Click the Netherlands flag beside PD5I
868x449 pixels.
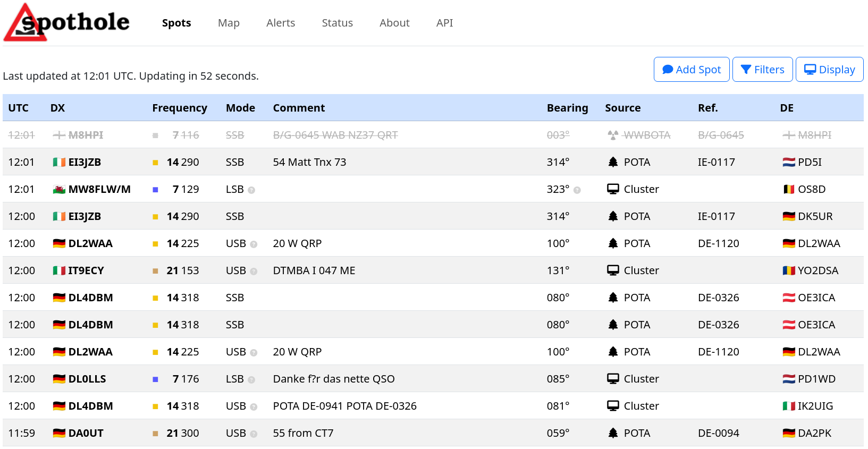point(789,162)
